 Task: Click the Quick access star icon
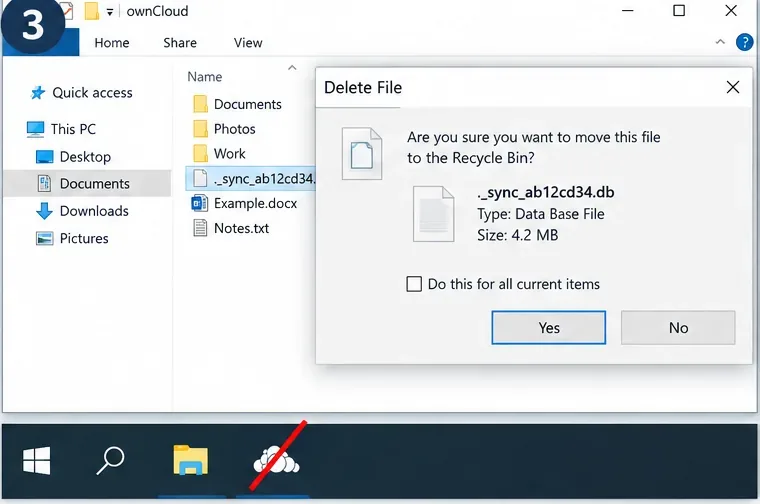[38, 92]
